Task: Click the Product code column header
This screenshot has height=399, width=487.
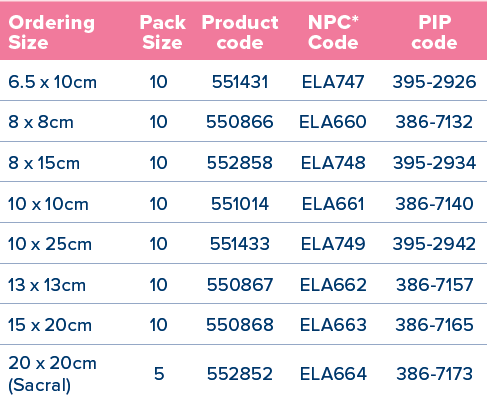Action: click(240, 32)
